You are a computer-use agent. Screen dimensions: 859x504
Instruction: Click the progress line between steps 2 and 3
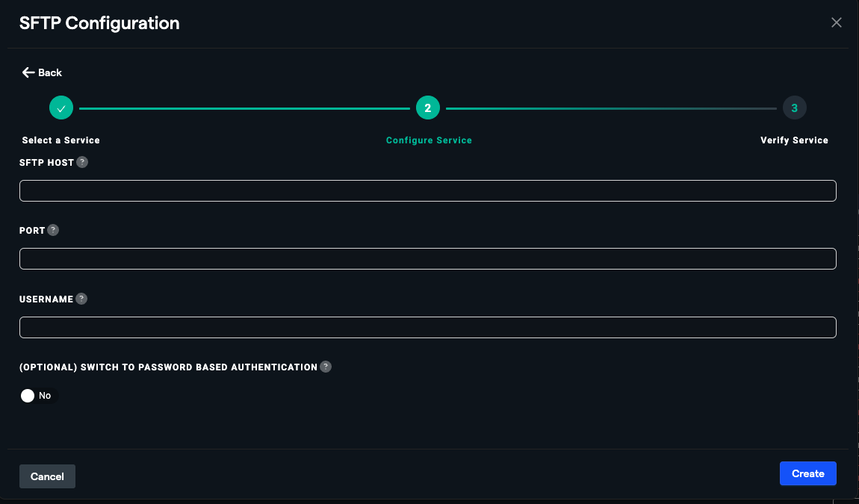pyautogui.click(x=611, y=109)
